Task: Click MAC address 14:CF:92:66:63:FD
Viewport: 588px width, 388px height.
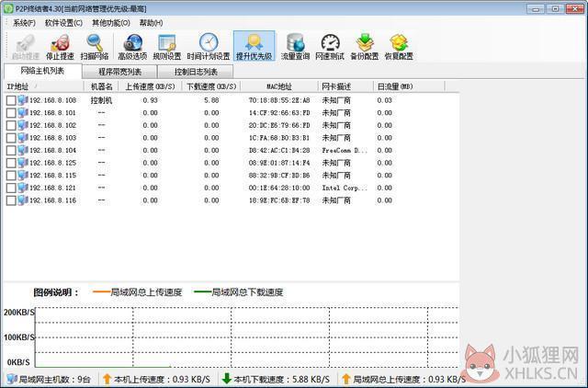Action: [x=279, y=112]
